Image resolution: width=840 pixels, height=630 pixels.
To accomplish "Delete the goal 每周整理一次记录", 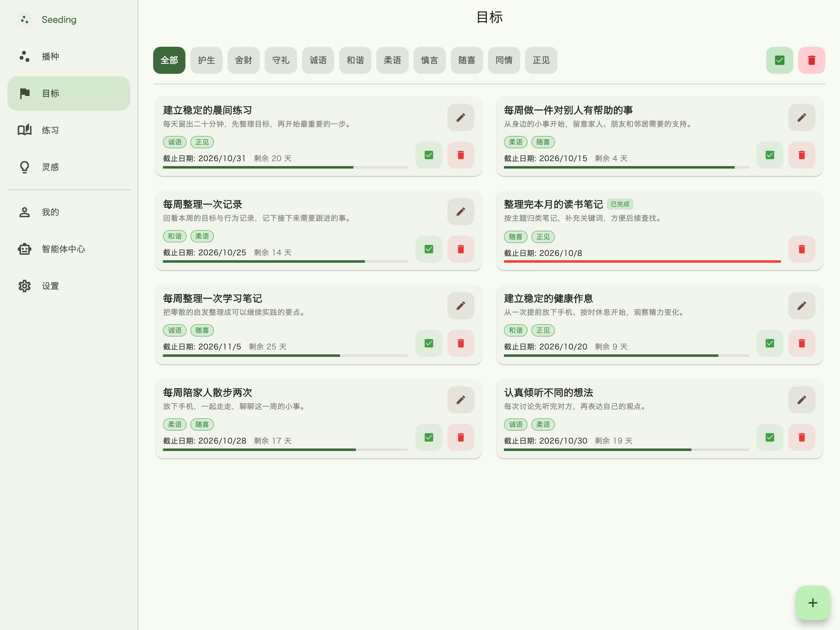I will pos(460,249).
